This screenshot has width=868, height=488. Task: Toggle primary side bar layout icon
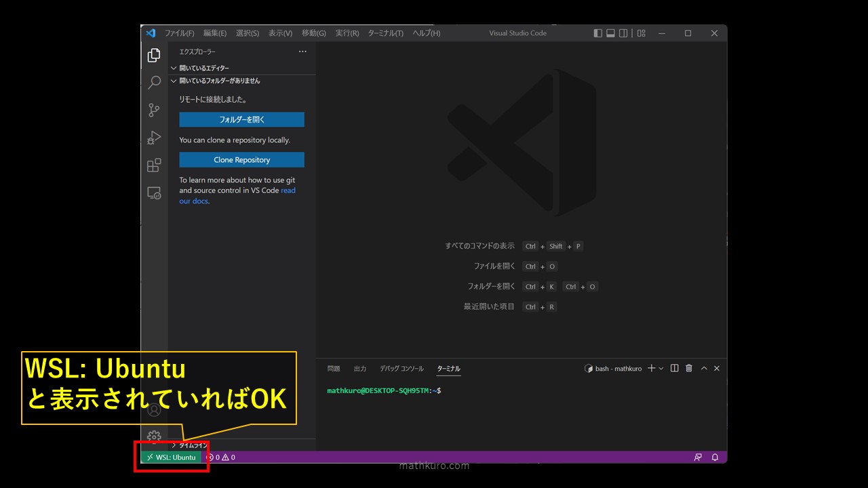click(x=597, y=33)
